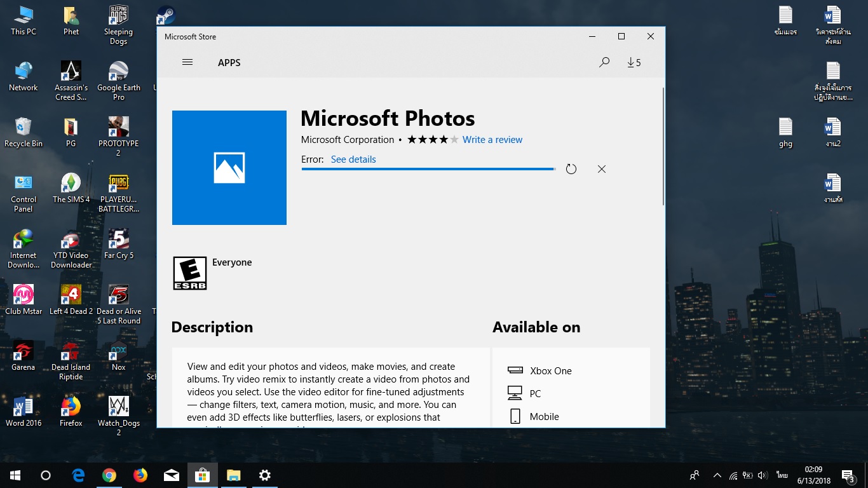Screen dimensions: 868x488
Task: Open File Explorer from the taskbar
Action: click(x=234, y=475)
